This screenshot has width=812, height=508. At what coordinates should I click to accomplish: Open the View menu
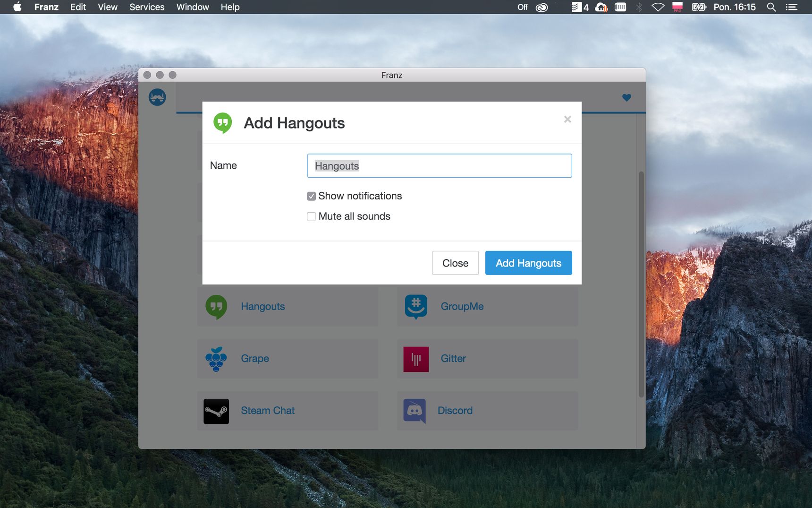[108, 7]
